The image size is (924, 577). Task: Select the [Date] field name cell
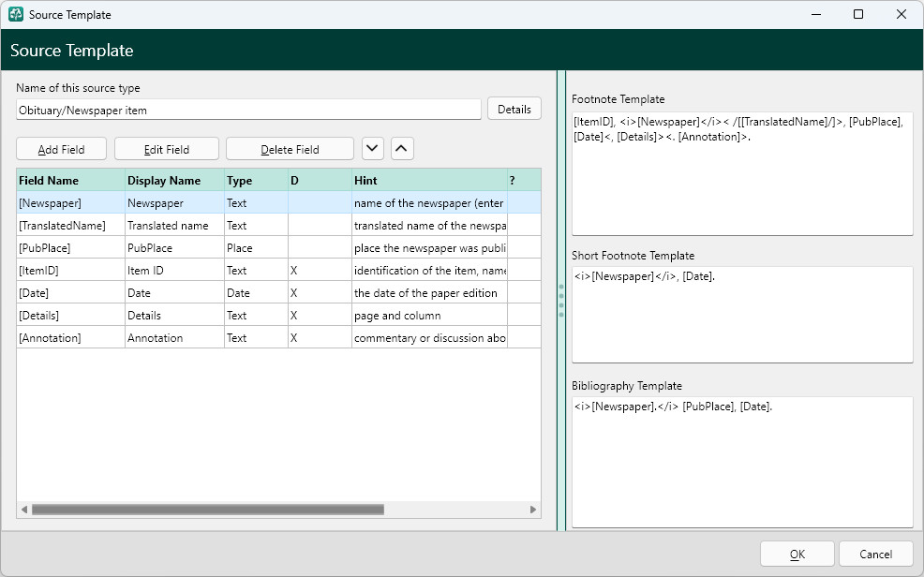point(70,292)
